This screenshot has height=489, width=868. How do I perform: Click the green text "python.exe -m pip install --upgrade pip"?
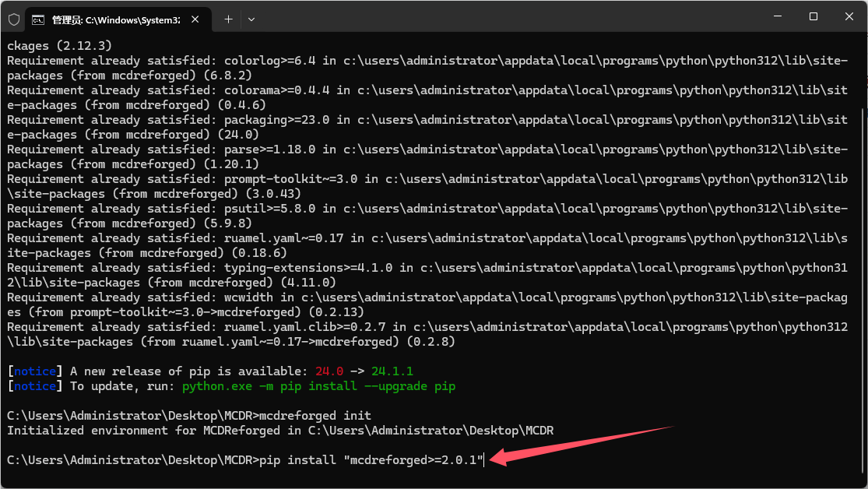319,386
